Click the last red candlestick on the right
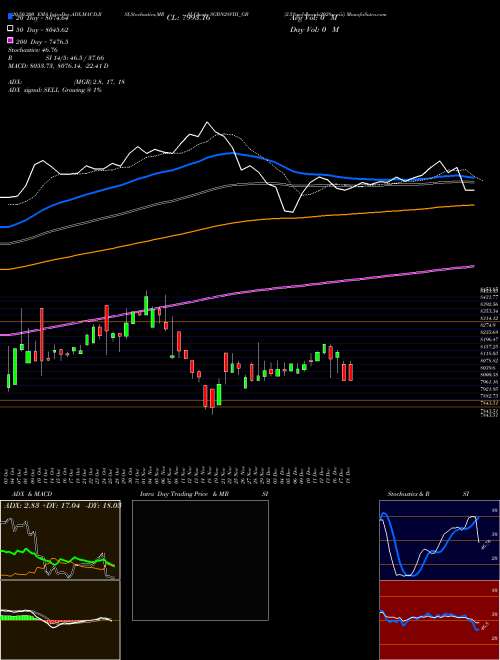This screenshot has width=500, height=660. tap(350, 372)
